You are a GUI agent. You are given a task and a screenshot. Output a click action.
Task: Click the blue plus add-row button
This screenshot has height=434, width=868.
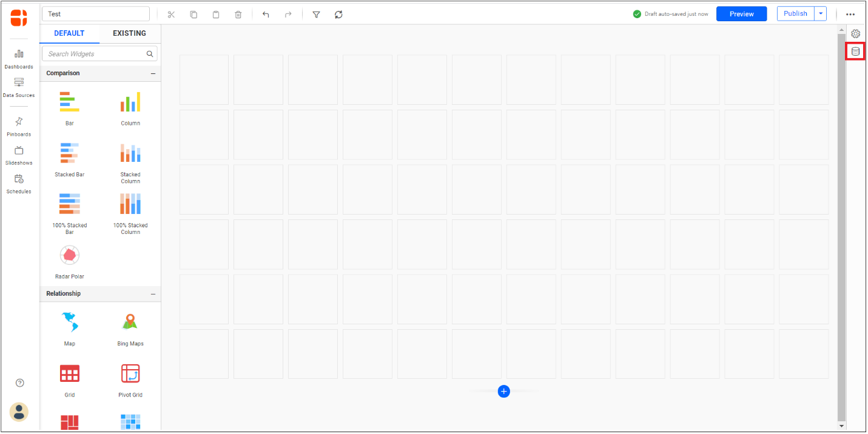click(503, 392)
